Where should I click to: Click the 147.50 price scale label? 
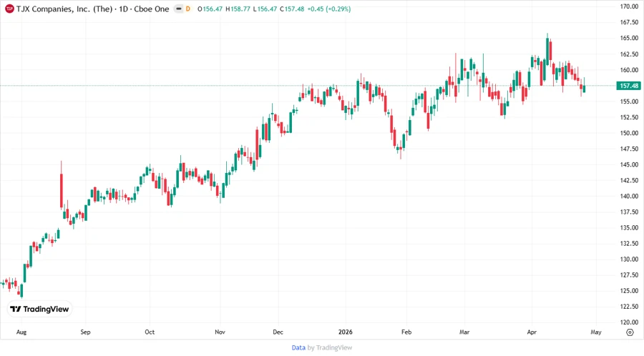pos(629,149)
